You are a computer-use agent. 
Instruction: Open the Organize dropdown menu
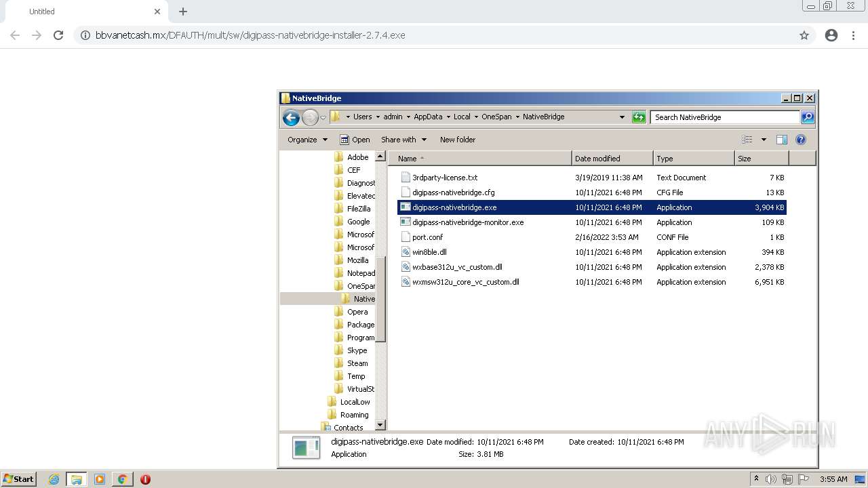(307, 140)
